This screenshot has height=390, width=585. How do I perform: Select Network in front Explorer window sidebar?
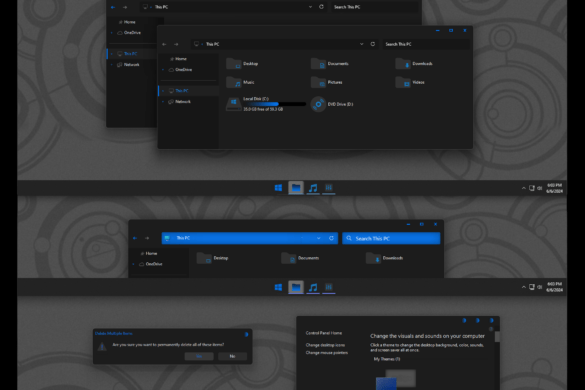[x=180, y=102]
